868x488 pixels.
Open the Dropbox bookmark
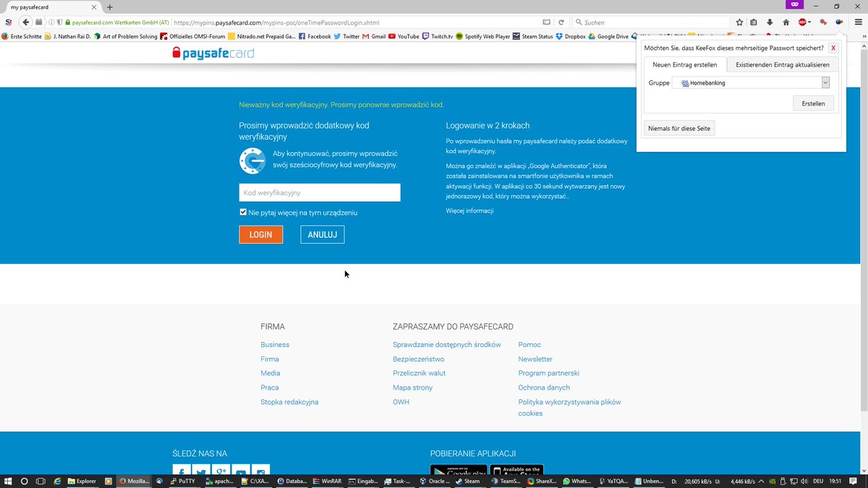pos(571,36)
